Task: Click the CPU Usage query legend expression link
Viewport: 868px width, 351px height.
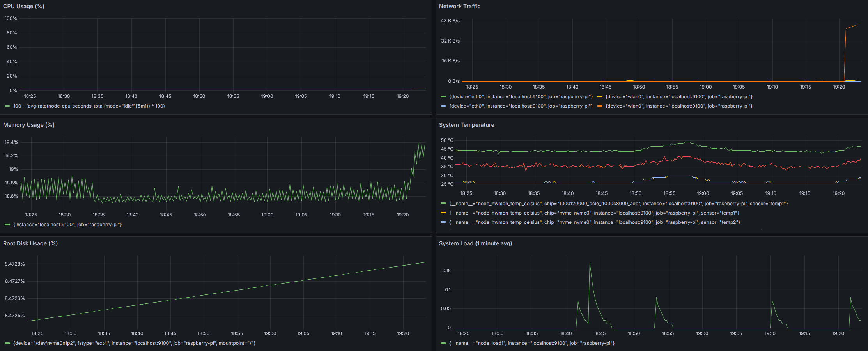Action: pyautogui.click(x=89, y=106)
